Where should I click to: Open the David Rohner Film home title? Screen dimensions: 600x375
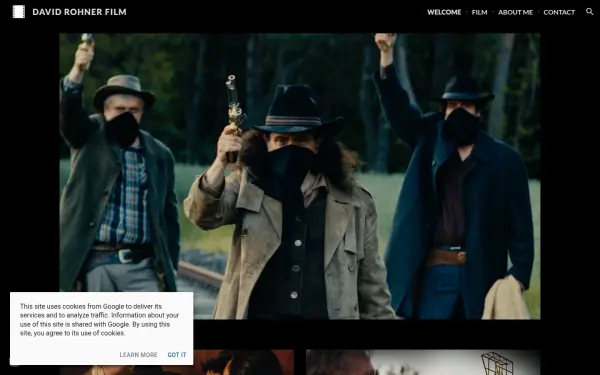[79, 12]
